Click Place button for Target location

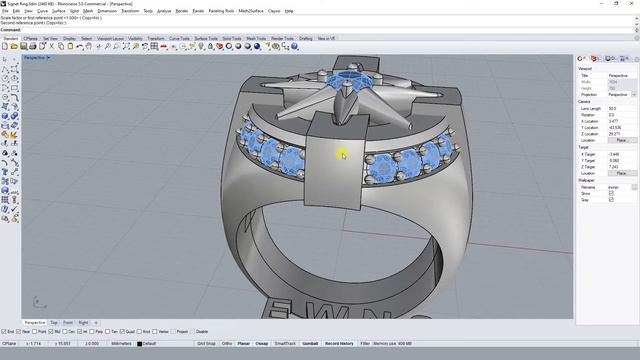click(622, 173)
